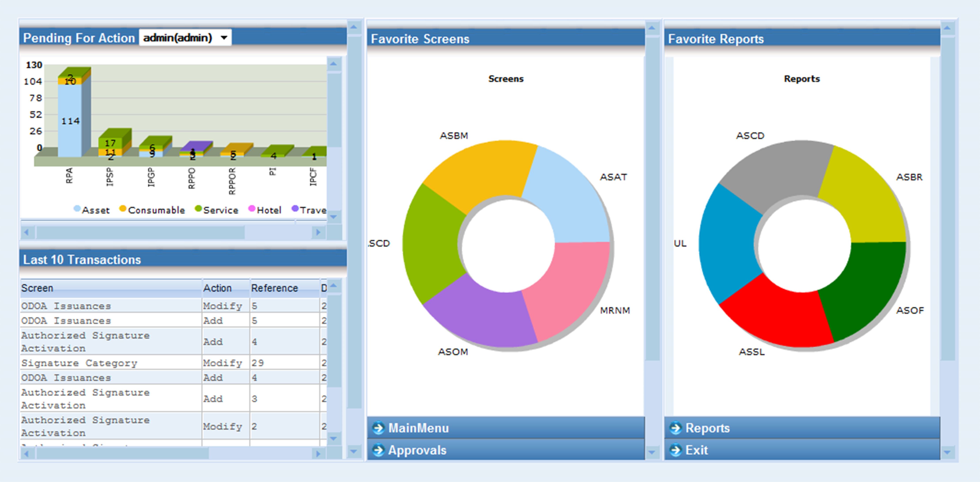Click pending chart horizontal scroll left arrow
This screenshot has width=980, height=482.
coord(27,232)
